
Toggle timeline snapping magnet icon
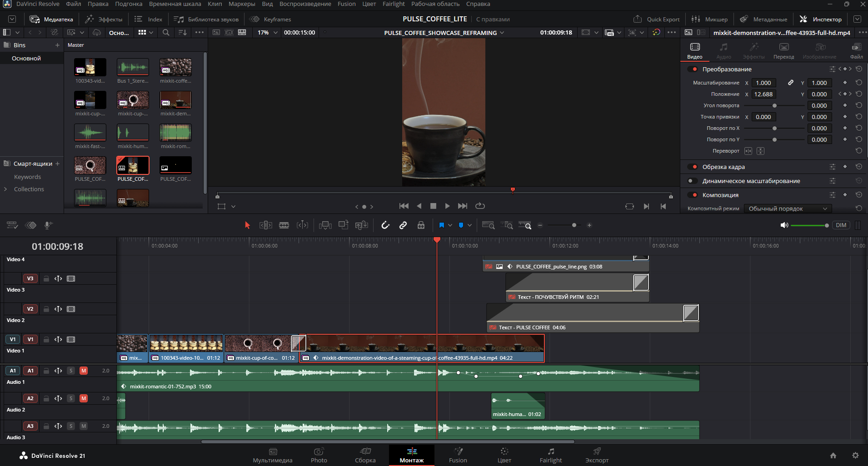[385, 225]
